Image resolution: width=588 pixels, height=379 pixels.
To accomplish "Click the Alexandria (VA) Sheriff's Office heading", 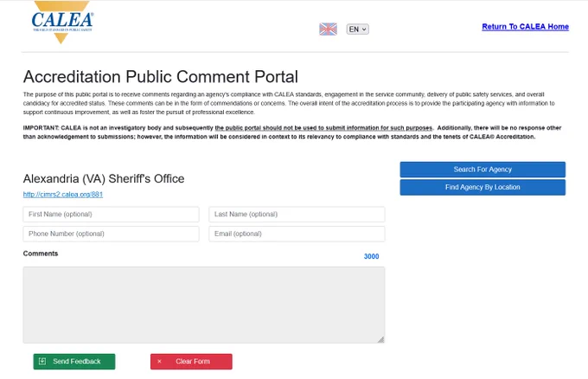I will pos(104,178).
